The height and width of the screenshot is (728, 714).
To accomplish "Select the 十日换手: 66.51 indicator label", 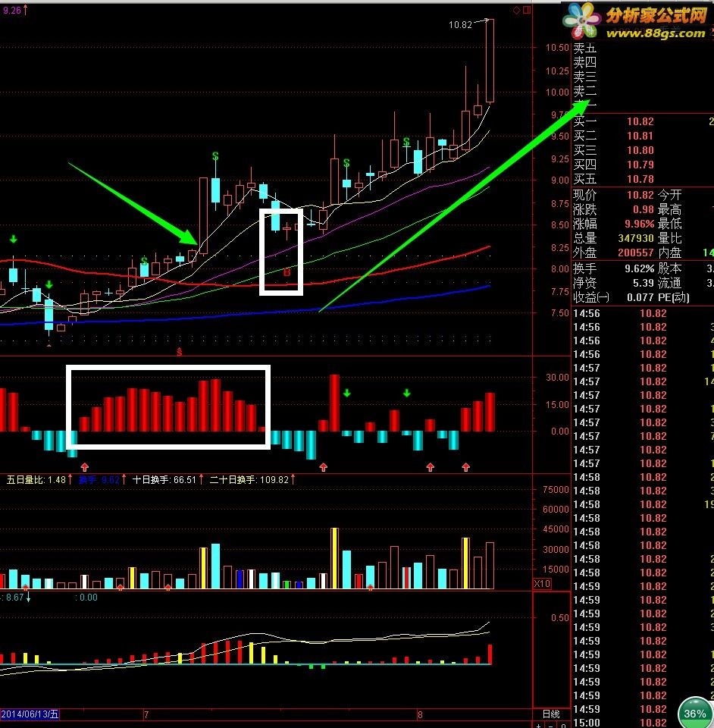I will [x=164, y=479].
